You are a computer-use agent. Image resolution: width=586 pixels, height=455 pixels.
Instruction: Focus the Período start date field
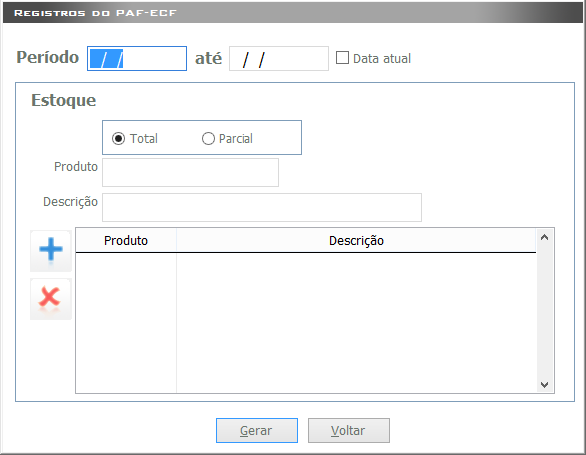(x=137, y=58)
